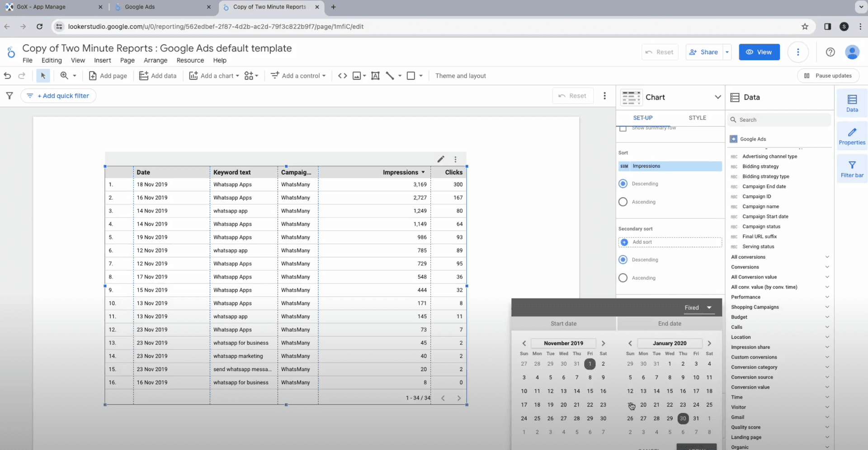
Task: Switch to the STYLE tab
Action: pos(697,118)
